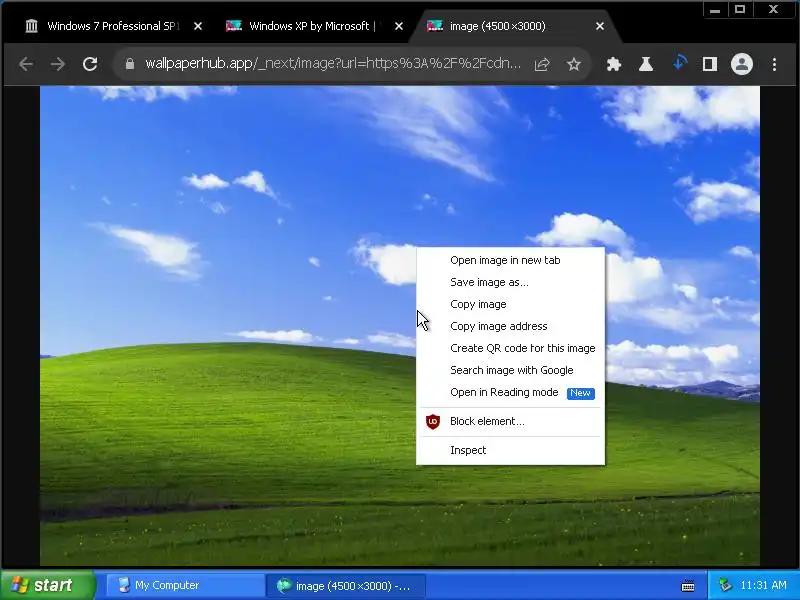The width and height of the screenshot is (800, 600).
Task: Switch to My Computer taskbar button
Action: 185,585
